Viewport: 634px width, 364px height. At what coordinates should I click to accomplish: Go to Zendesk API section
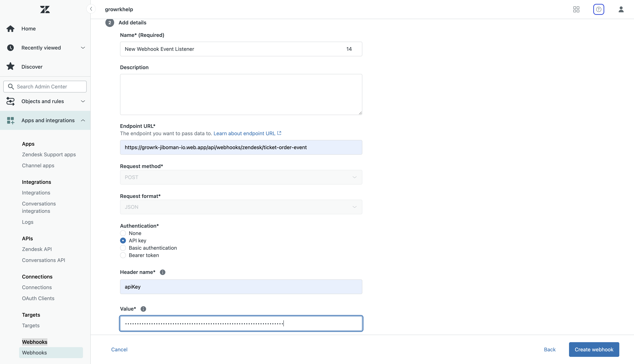pos(37,249)
